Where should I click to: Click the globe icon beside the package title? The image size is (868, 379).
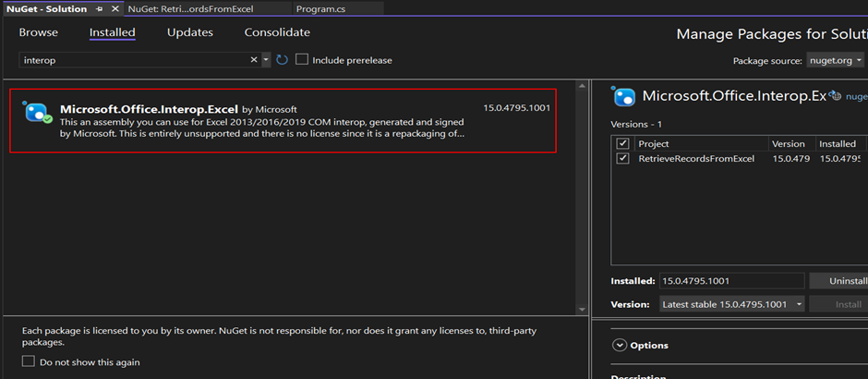835,95
